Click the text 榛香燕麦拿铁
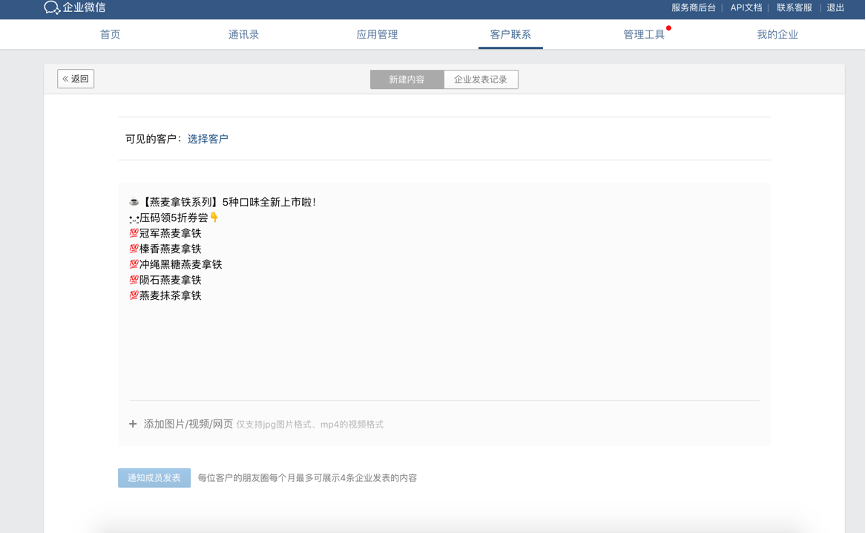 (x=170, y=249)
